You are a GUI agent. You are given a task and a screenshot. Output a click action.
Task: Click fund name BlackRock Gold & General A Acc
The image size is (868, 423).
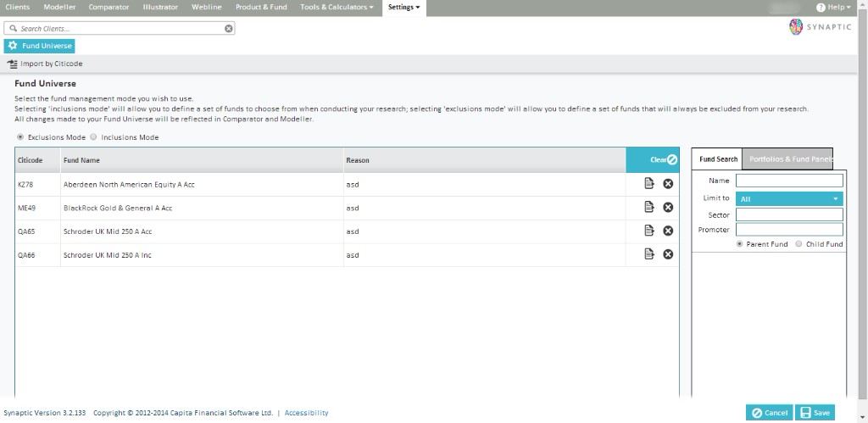(118, 209)
